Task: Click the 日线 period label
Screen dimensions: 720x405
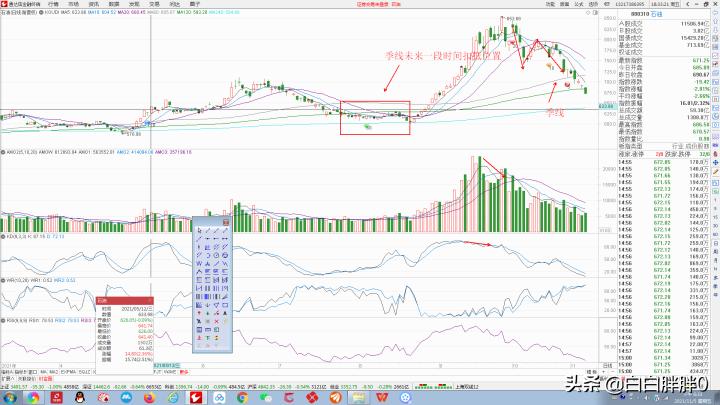Action: click(608, 366)
